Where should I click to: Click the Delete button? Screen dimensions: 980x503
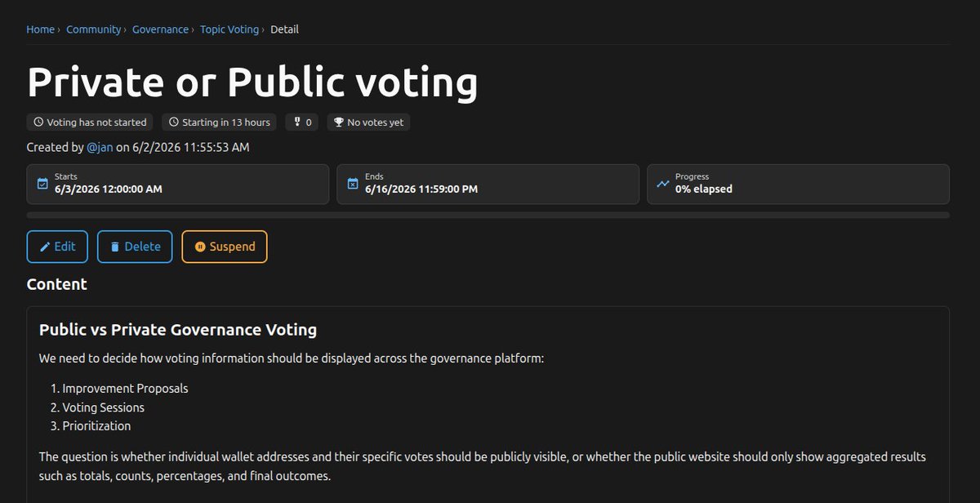click(x=135, y=247)
